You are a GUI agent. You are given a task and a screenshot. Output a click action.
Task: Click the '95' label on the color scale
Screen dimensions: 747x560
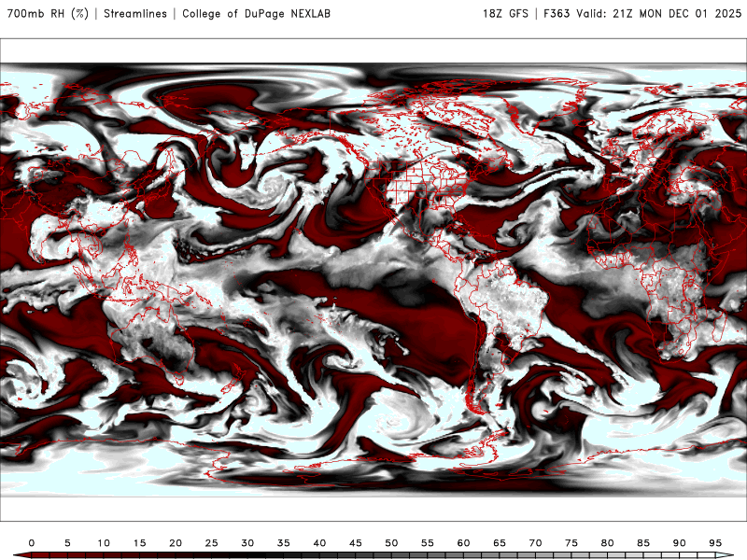[715, 543]
